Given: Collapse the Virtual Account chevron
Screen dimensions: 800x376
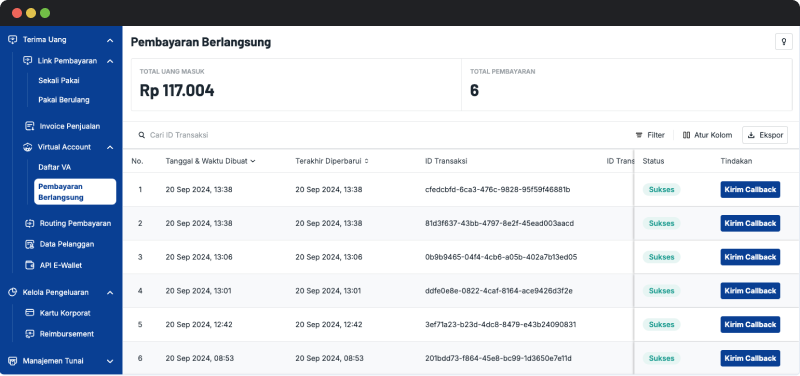Looking at the screenshot, I should [x=110, y=147].
